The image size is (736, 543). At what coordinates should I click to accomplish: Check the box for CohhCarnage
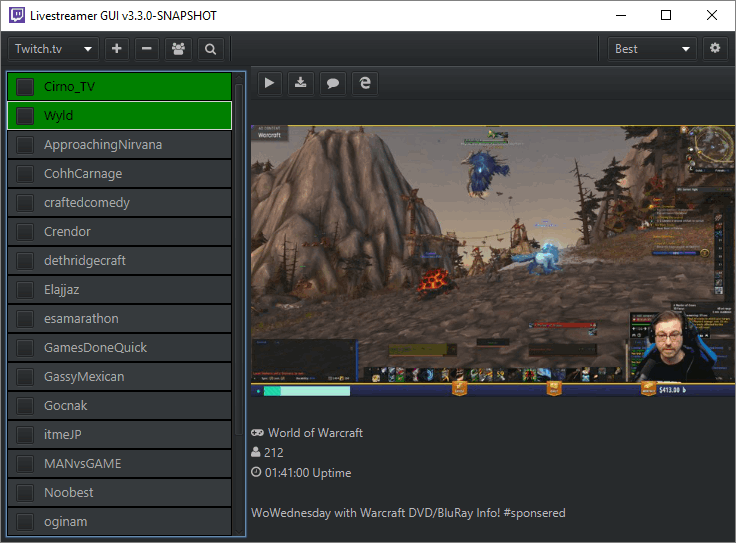click(25, 174)
